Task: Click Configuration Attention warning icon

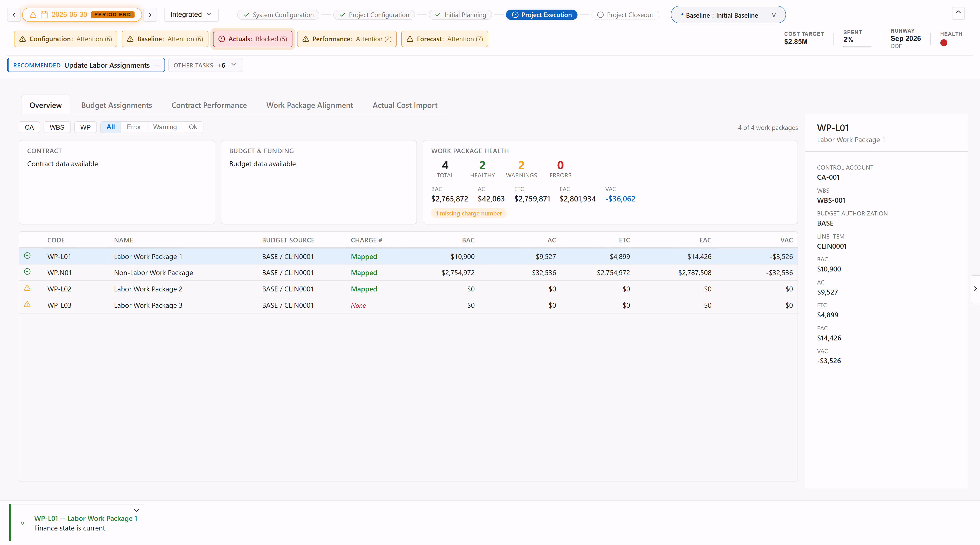Action: click(23, 39)
